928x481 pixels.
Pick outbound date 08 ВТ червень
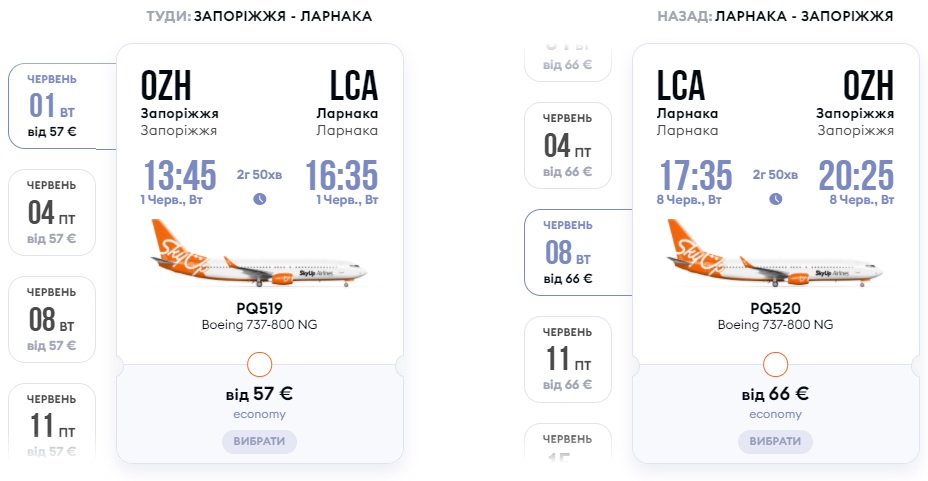[x=52, y=319]
